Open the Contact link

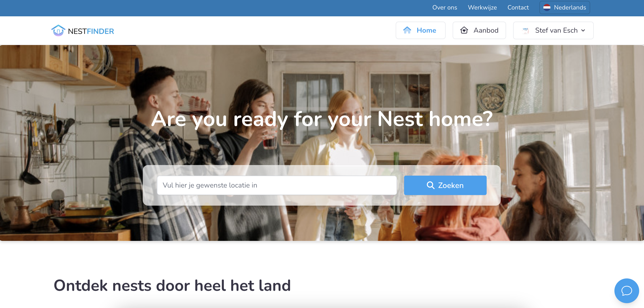[518, 8]
